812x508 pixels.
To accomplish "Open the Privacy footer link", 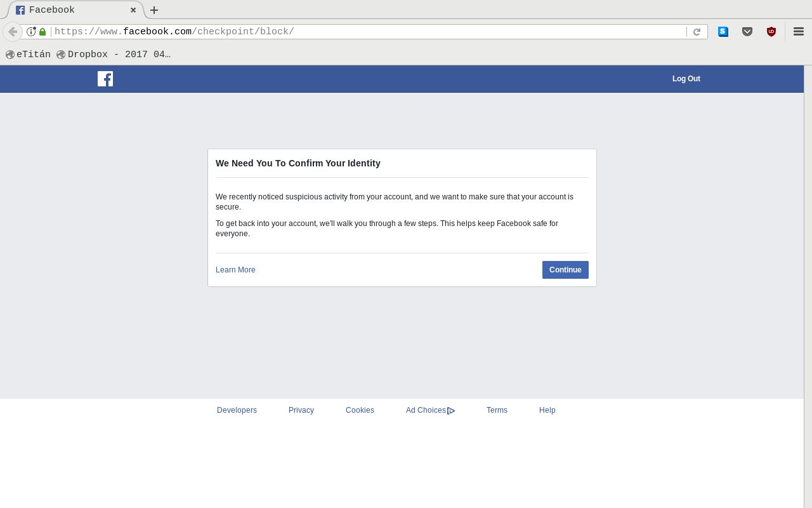I will coord(301,410).
